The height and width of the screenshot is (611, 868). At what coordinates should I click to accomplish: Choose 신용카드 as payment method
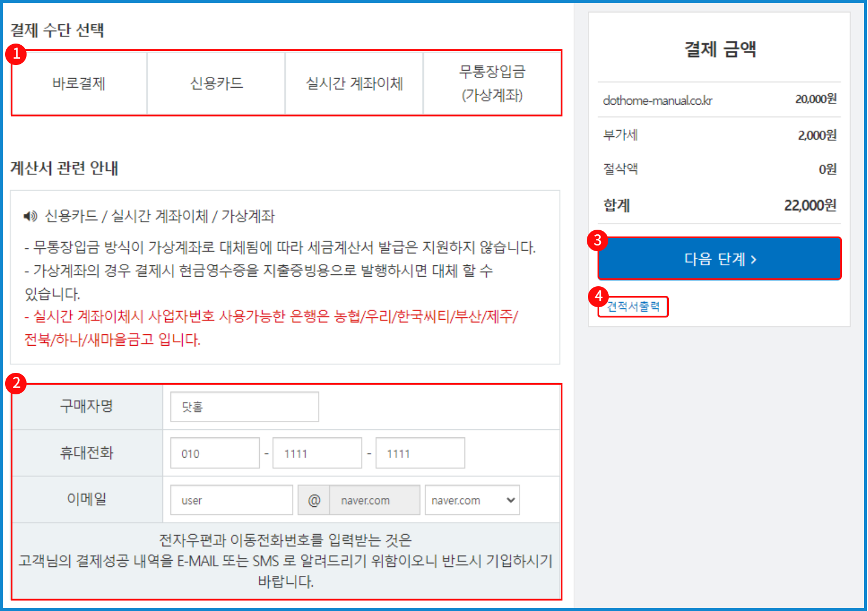click(x=216, y=84)
